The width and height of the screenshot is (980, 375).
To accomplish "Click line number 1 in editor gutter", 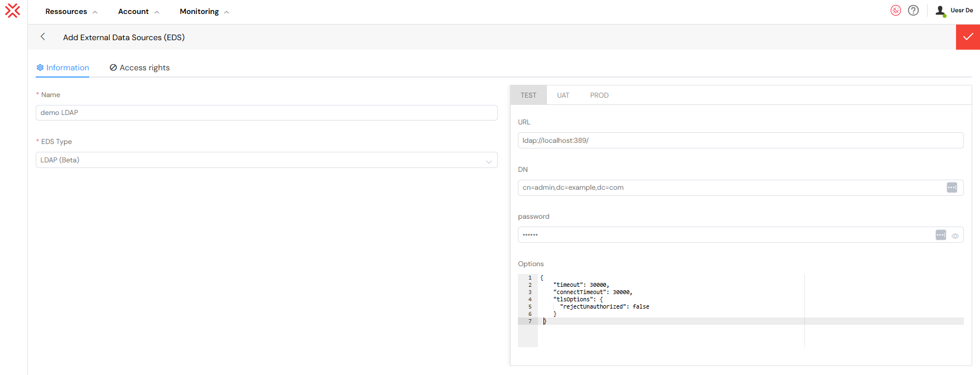I will pyautogui.click(x=530, y=278).
